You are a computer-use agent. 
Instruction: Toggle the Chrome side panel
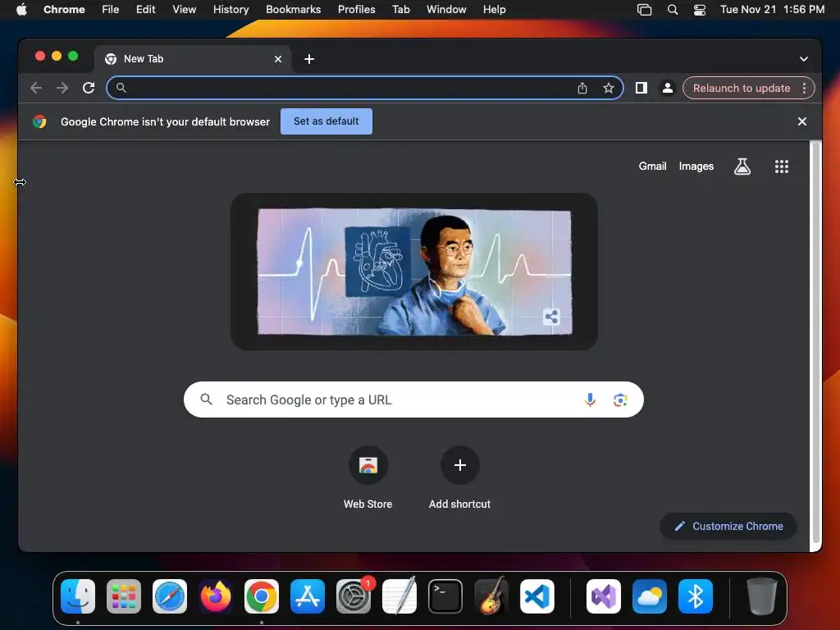pyautogui.click(x=641, y=88)
